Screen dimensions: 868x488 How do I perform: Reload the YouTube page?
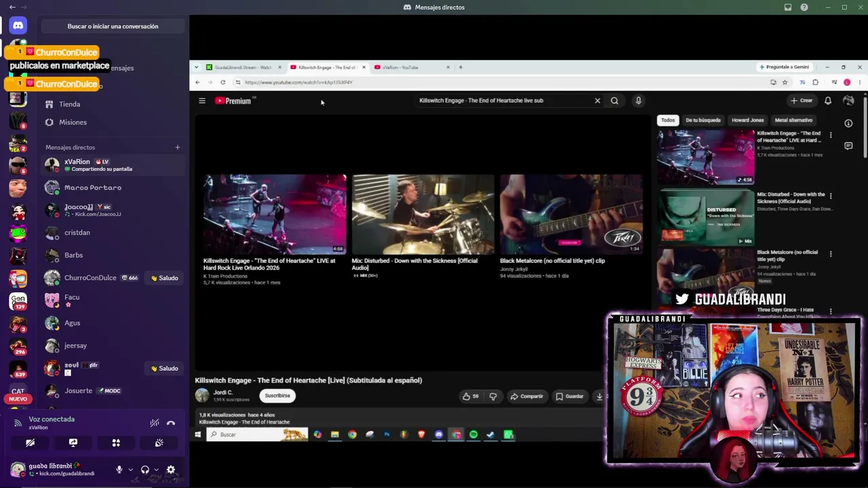[222, 82]
